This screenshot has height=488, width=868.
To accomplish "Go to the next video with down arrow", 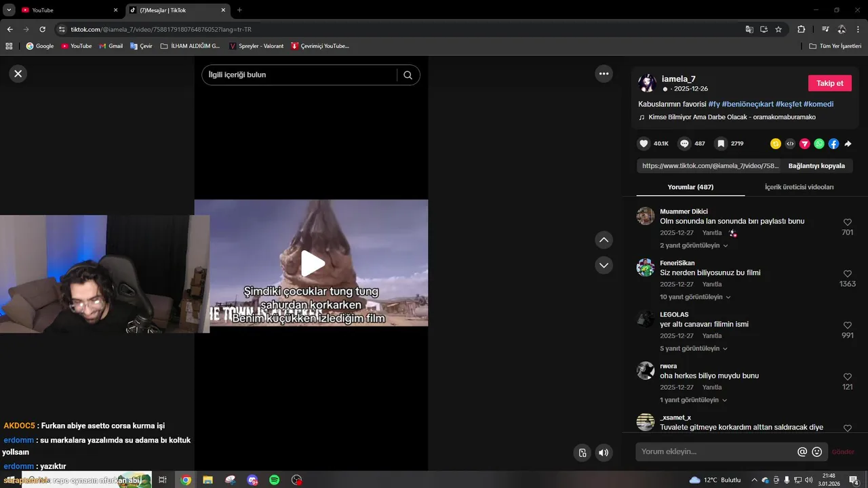I will (x=604, y=265).
